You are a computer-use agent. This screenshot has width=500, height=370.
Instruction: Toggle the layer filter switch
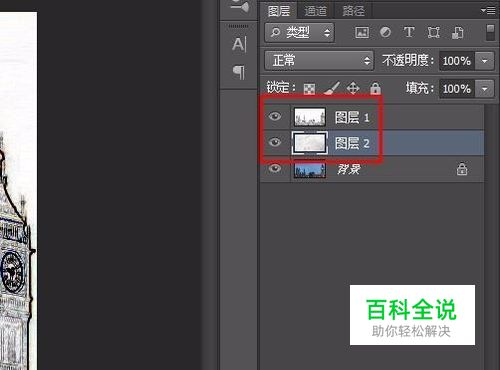[x=490, y=32]
